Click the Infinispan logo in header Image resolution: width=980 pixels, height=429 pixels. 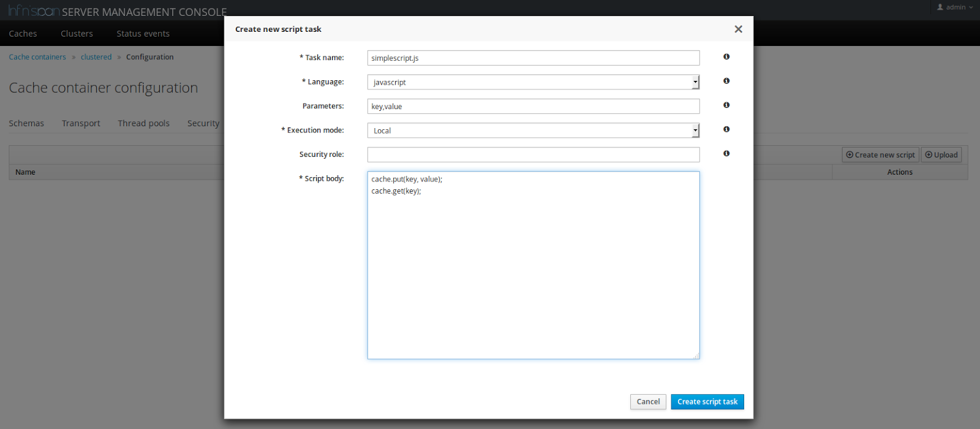[x=34, y=11]
